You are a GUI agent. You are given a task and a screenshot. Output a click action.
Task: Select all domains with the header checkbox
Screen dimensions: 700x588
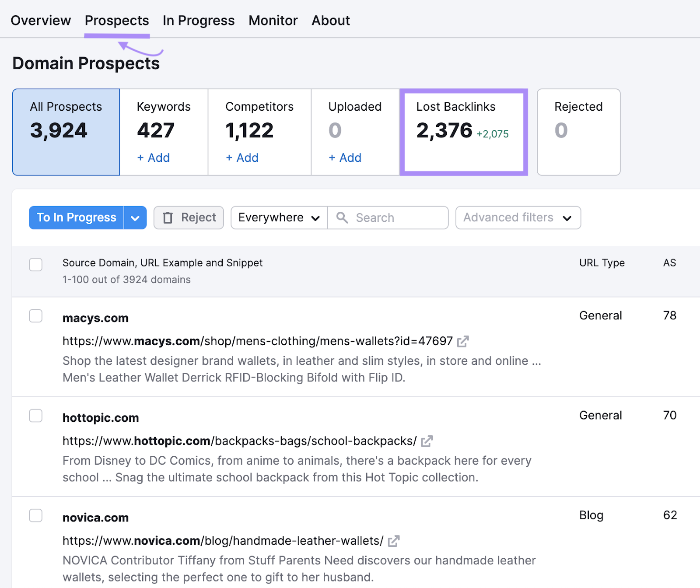[35, 265]
